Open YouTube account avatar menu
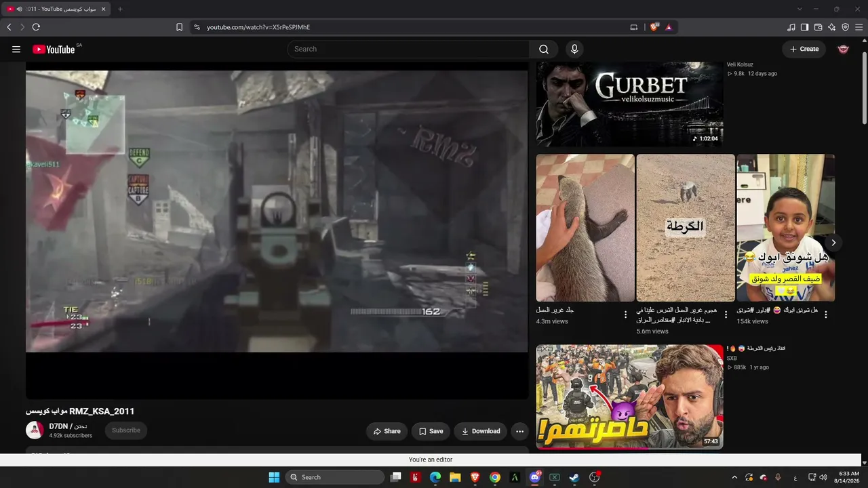Screen dimensions: 868x488 pos(844,49)
